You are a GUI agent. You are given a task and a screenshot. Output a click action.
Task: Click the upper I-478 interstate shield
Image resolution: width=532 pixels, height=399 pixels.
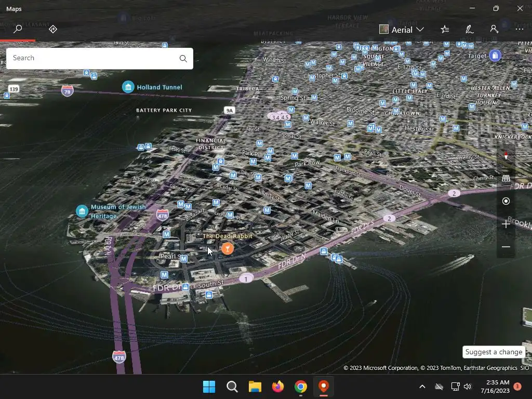pos(163,215)
